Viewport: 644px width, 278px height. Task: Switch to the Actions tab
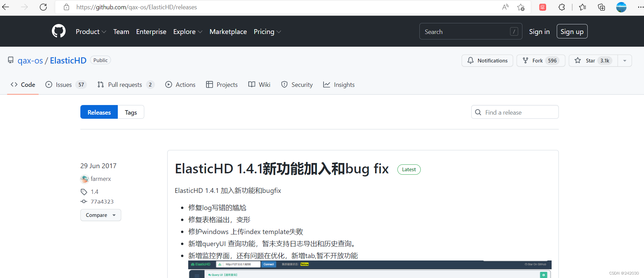tap(180, 84)
